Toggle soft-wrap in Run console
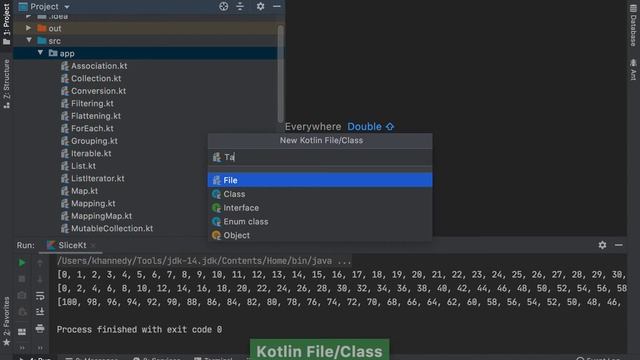Screen dimensions: 640x360 [x=40, y=296]
